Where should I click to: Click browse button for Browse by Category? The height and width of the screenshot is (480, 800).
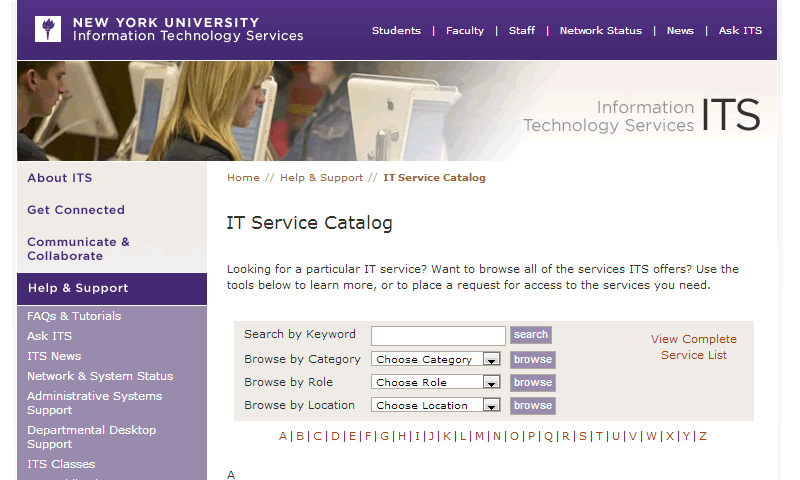[x=533, y=360]
